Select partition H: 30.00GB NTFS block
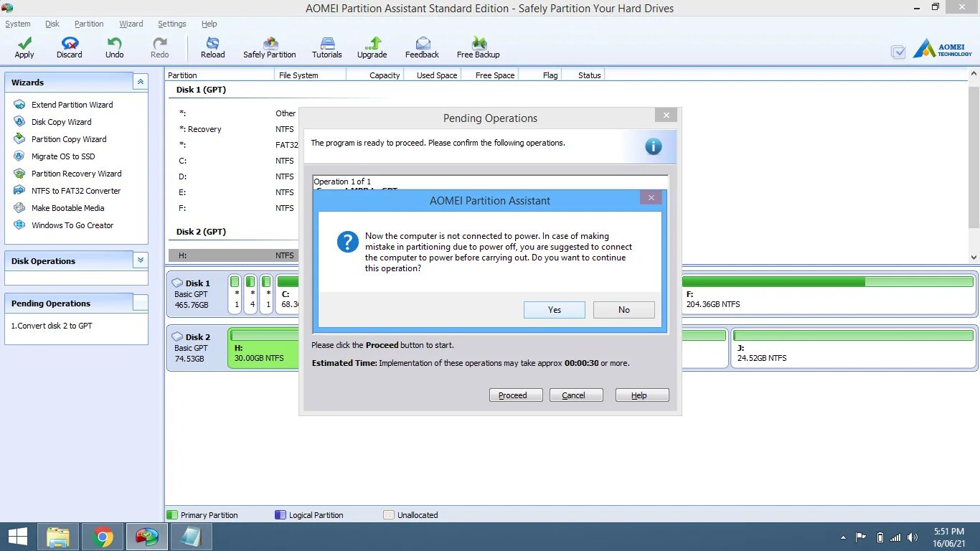The width and height of the screenshot is (980, 551). pyautogui.click(x=263, y=348)
